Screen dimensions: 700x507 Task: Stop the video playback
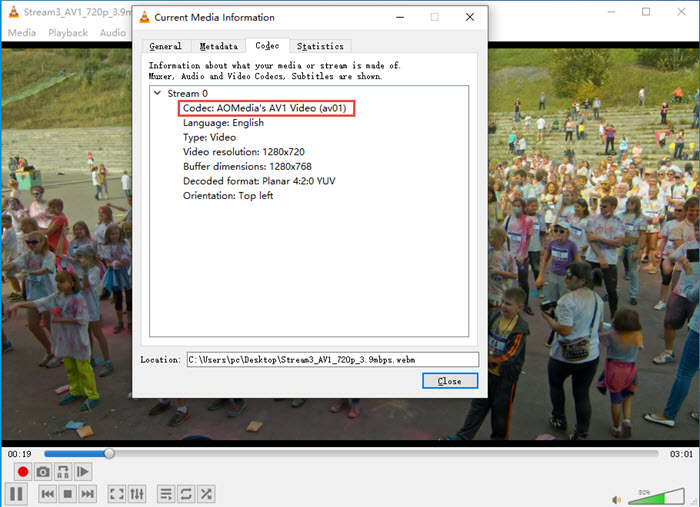tap(67, 494)
